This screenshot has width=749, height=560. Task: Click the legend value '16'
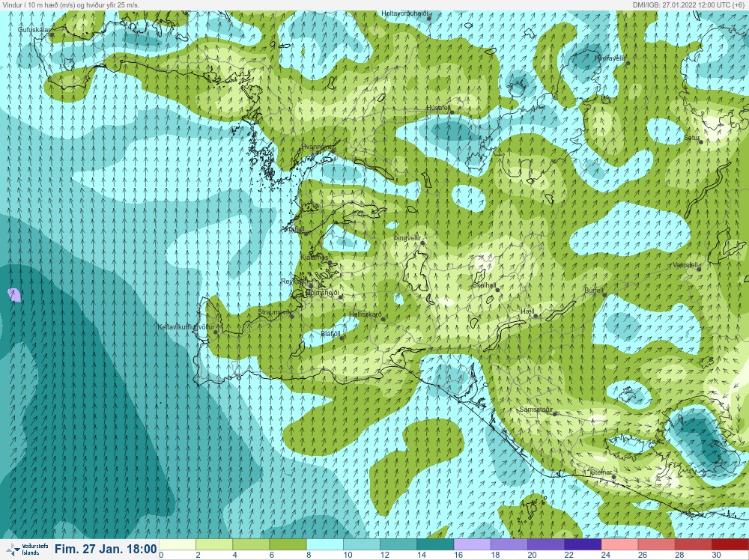coord(458,555)
